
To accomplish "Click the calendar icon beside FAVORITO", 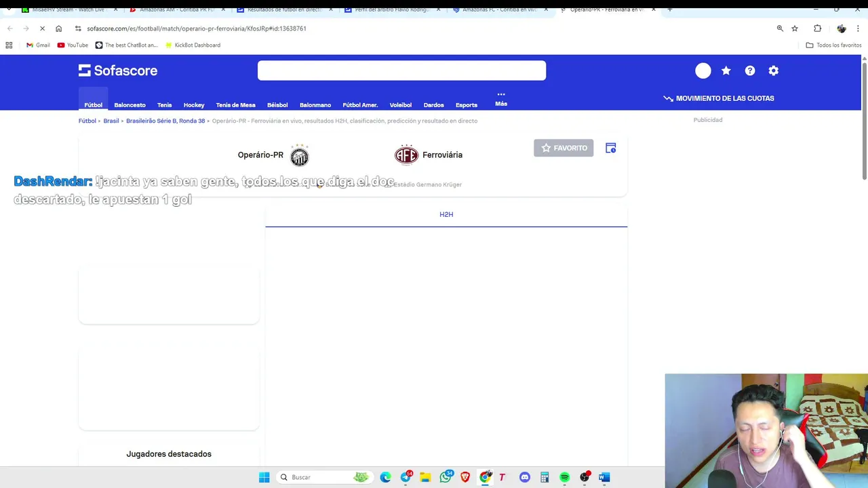I will 610,148.
